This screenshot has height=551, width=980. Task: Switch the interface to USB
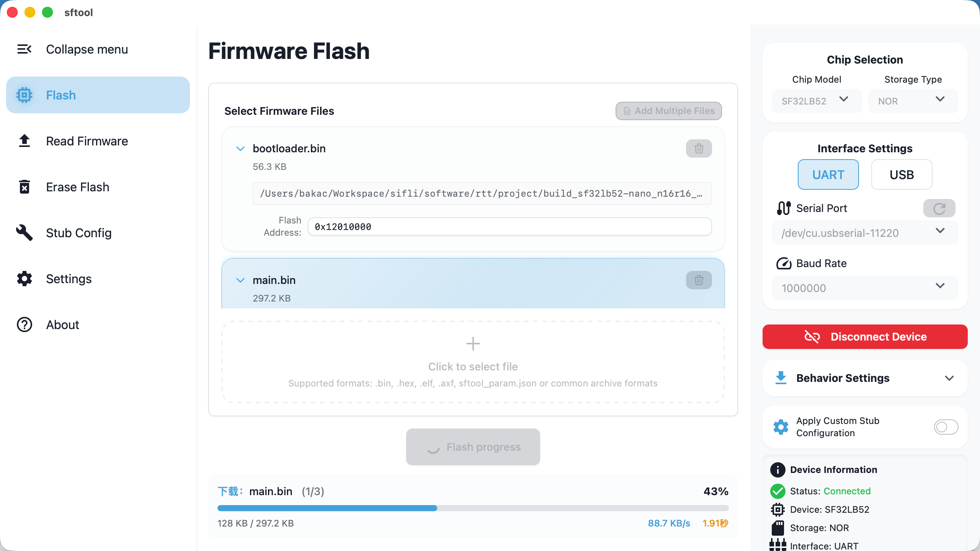(902, 175)
